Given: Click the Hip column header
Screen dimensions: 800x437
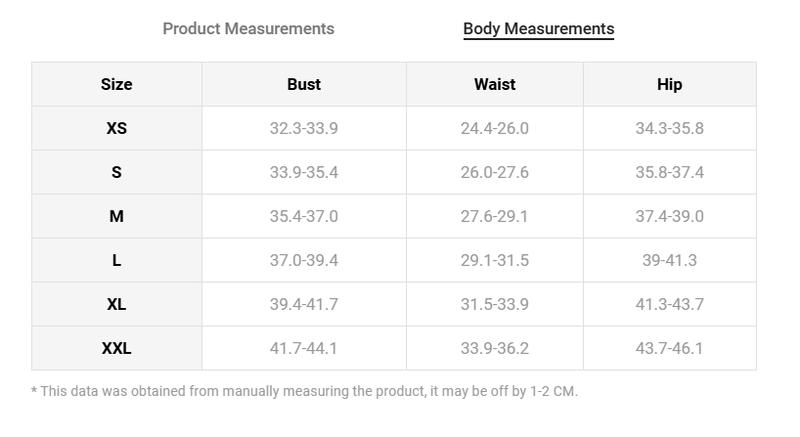Looking at the screenshot, I should [x=669, y=84].
